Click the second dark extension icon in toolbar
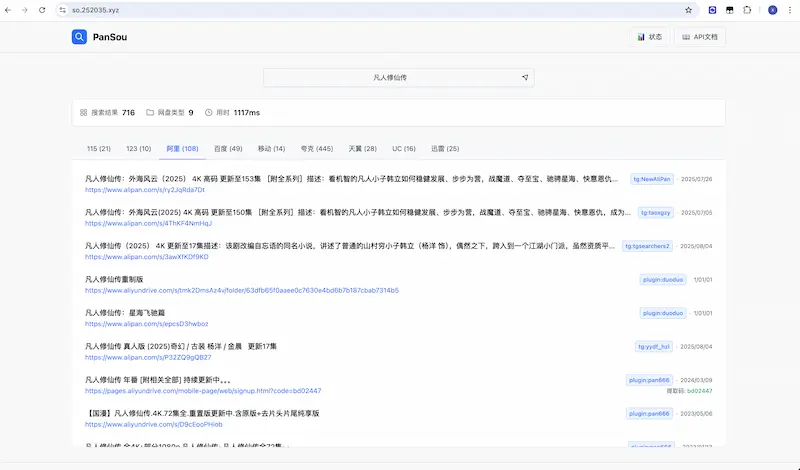Image resolution: width=800 pixels, height=470 pixels. 730,10
